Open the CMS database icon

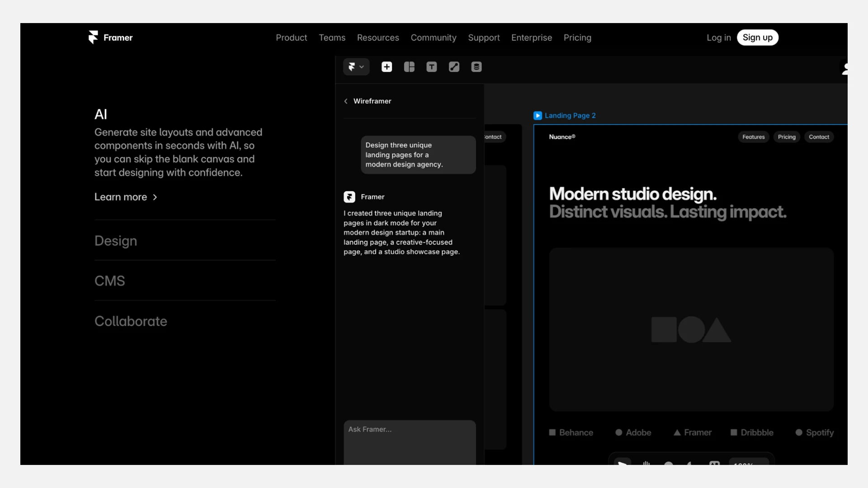coord(476,67)
